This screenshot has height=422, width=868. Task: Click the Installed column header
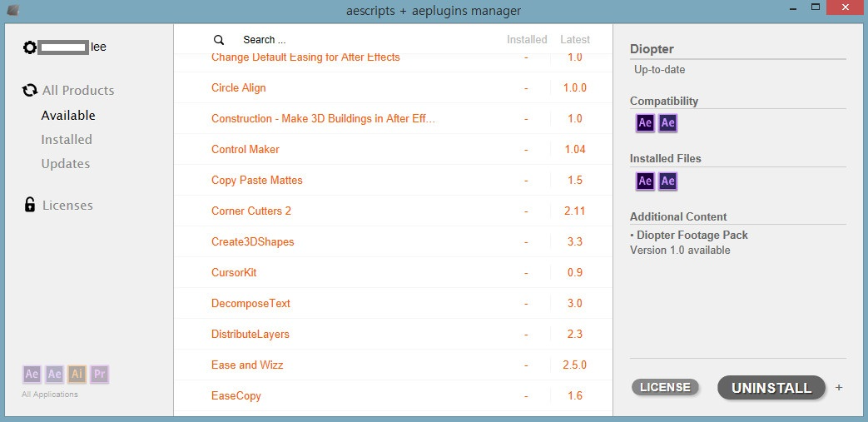(x=527, y=40)
